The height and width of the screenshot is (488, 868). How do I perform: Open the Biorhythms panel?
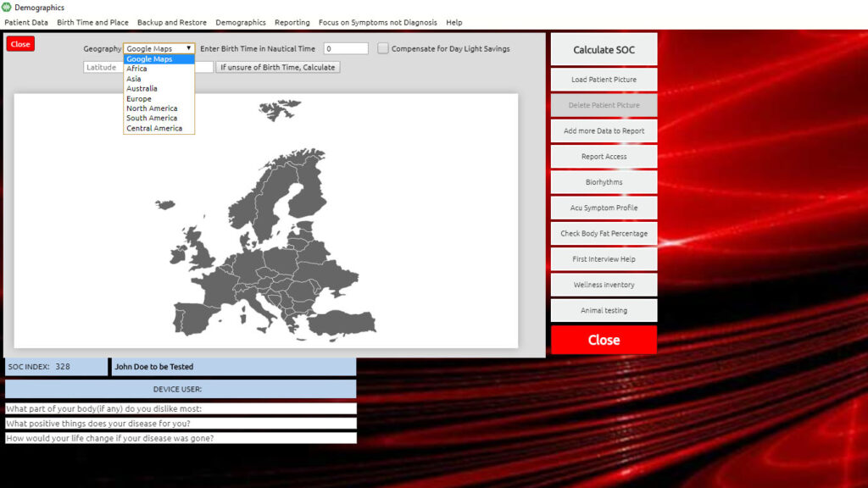[604, 182]
